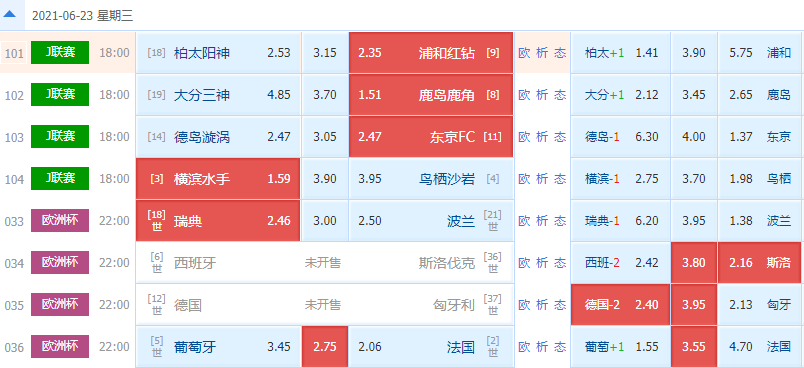The height and width of the screenshot is (368, 804).
Task: Click team name 匈牙利
Action: click(453, 305)
